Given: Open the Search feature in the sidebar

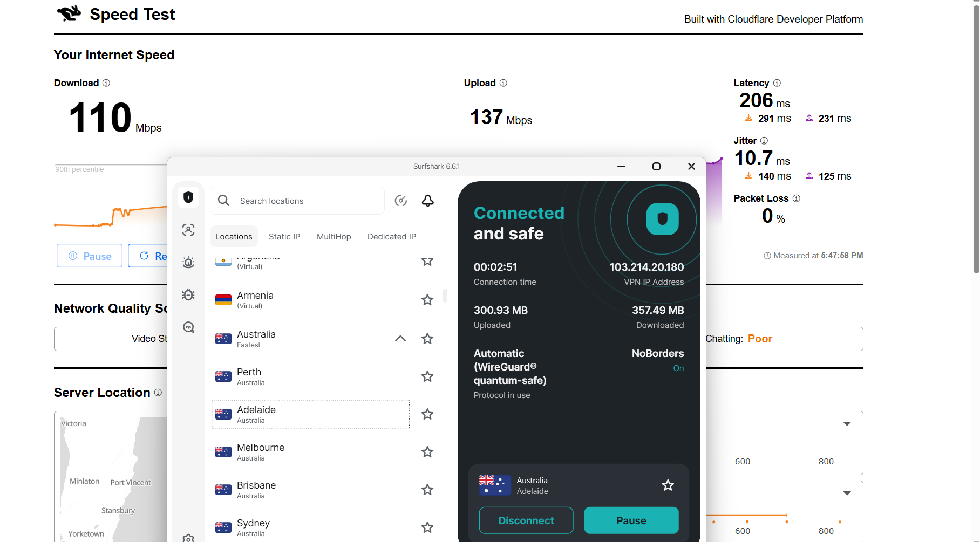Looking at the screenshot, I should coord(188,327).
